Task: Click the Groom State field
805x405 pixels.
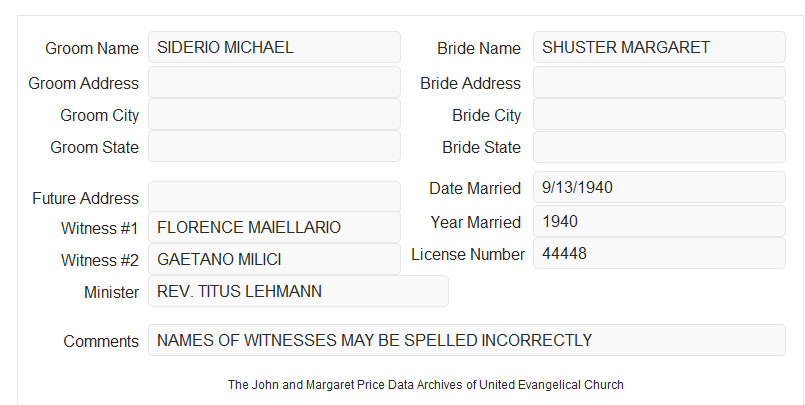Action: pyautogui.click(x=274, y=146)
